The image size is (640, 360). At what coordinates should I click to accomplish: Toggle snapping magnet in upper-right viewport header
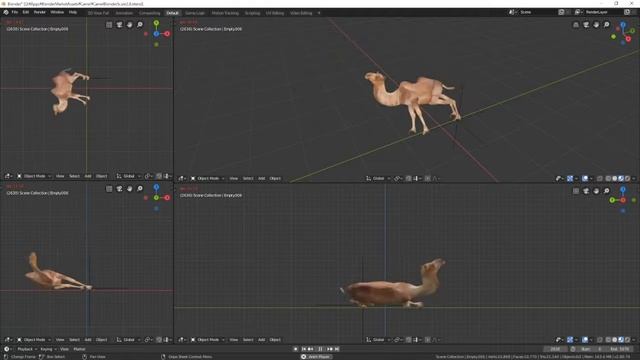[409, 178]
